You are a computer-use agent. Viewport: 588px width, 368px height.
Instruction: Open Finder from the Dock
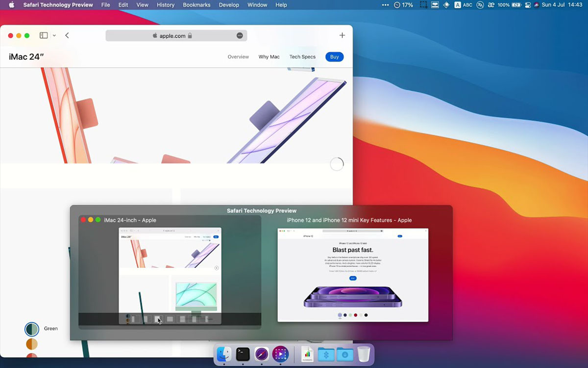pos(224,354)
